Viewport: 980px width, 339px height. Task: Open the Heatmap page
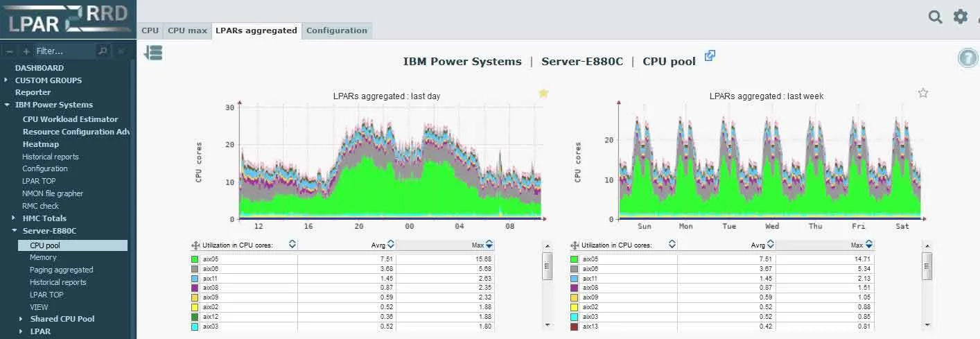click(x=41, y=144)
